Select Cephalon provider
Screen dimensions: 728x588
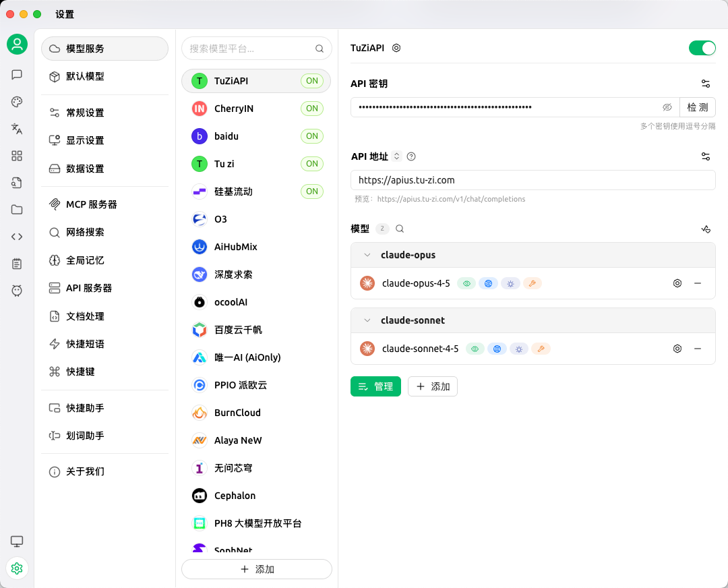(256, 496)
